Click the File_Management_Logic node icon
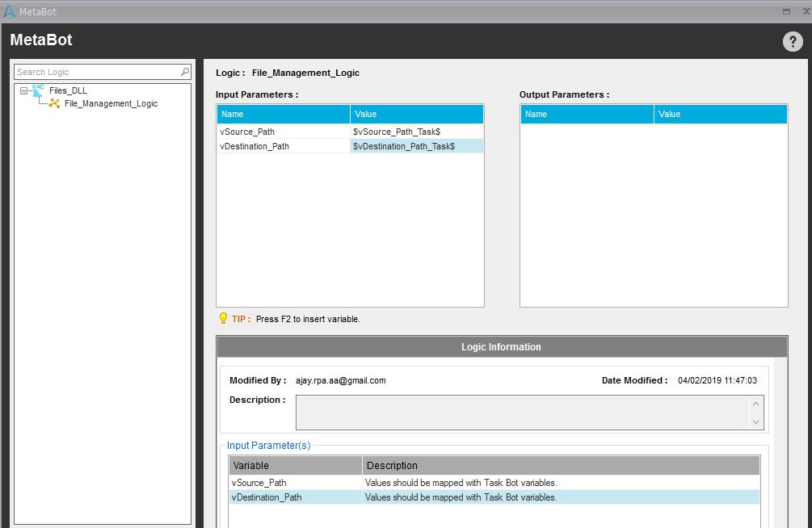812x528 pixels. click(54, 103)
